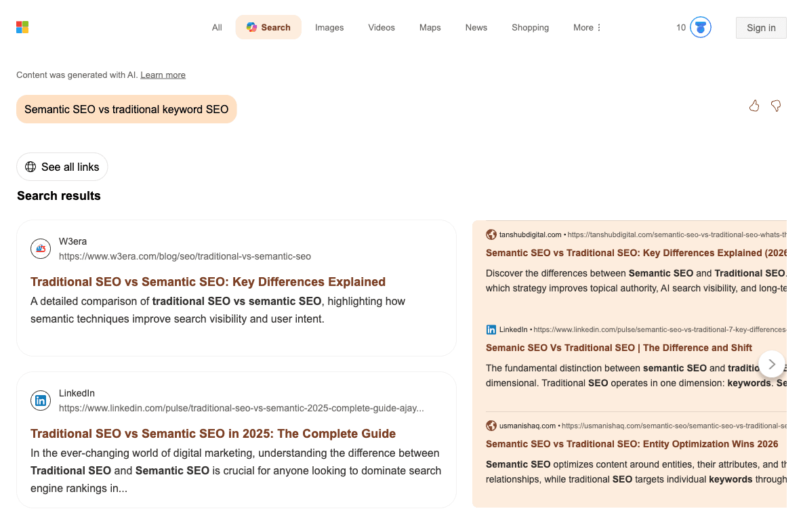Viewport: 803px width, 532px height.
Task: Open the linkedin.com complete-guide URL
Action: [x=241, y=408]
